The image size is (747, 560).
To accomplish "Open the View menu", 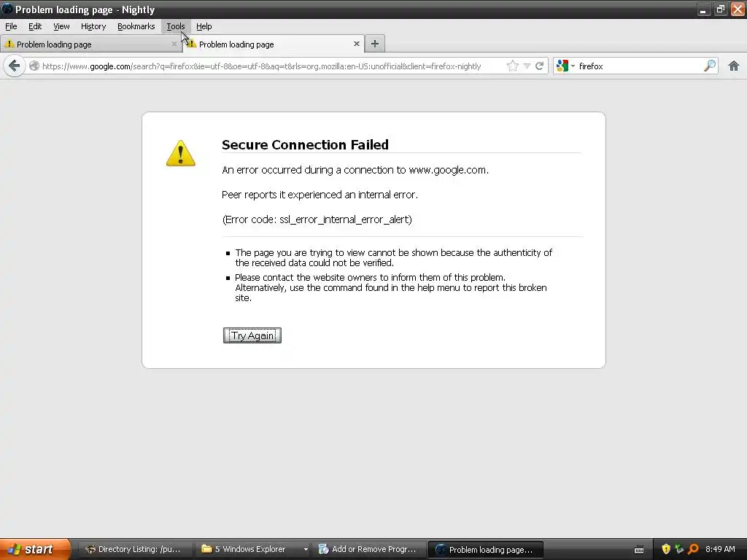I will [61, 27].
